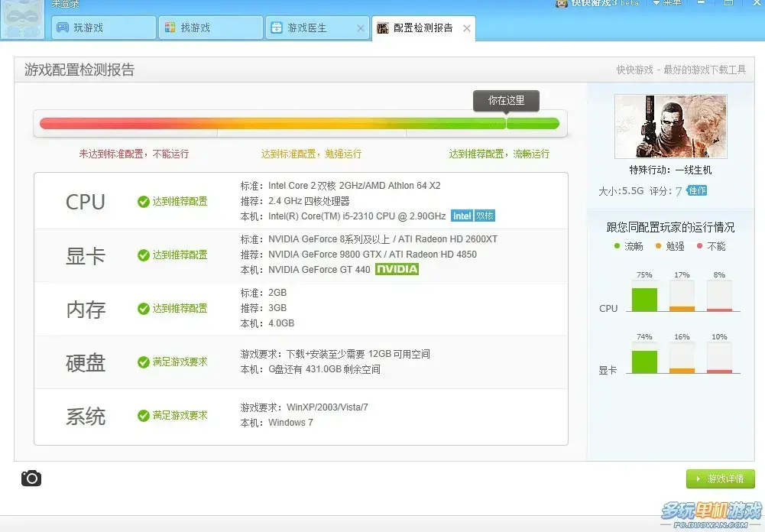Click the 游戏医生 tab icon
The image size is (765, 532).
tap(277, 28)
